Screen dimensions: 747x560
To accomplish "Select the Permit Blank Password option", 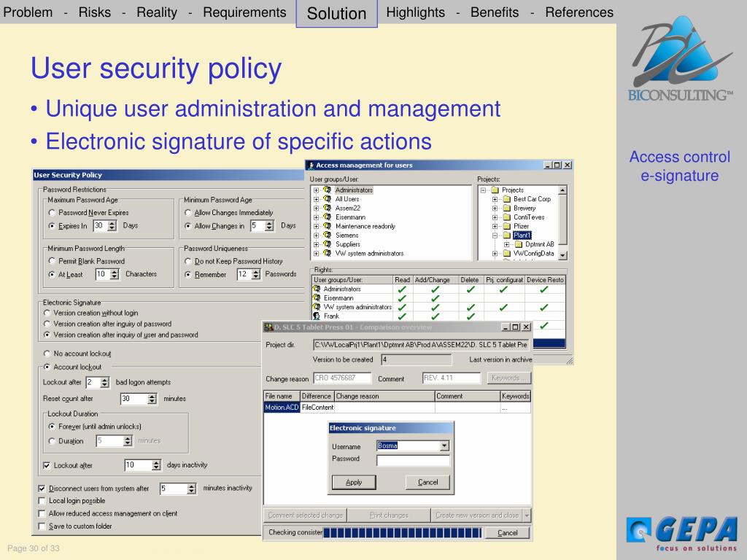I will tap(52, 261).
